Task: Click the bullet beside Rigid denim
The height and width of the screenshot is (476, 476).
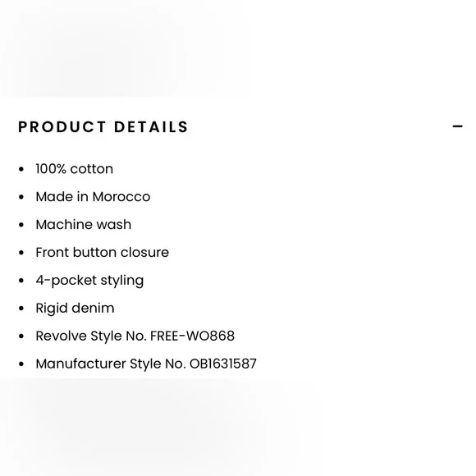Action: point(21,309)
